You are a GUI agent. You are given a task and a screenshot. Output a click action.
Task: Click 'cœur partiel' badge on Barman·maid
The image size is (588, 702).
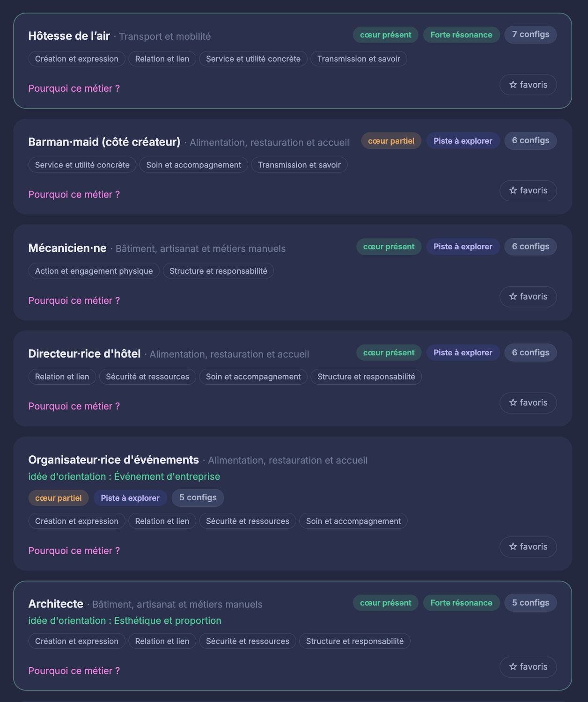(391, 141)
